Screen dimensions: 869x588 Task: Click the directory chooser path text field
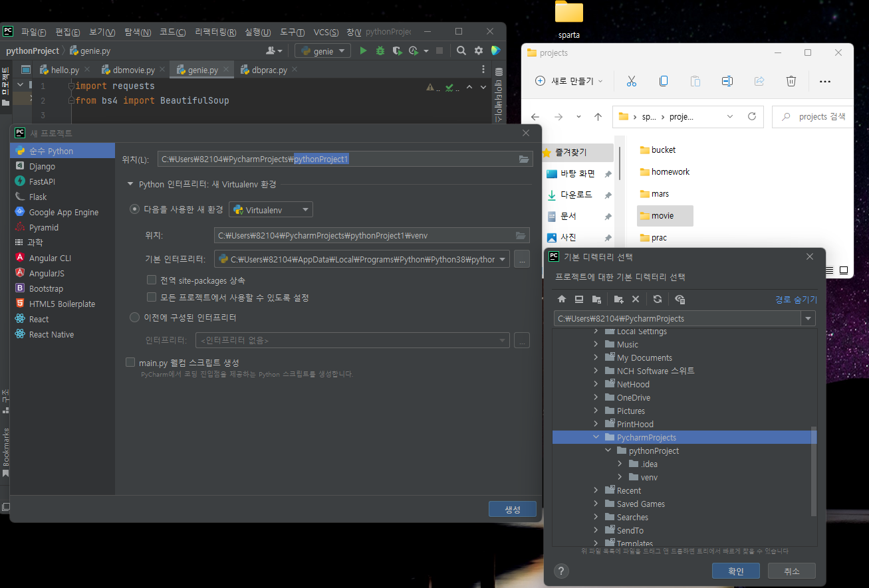[678, 318]
